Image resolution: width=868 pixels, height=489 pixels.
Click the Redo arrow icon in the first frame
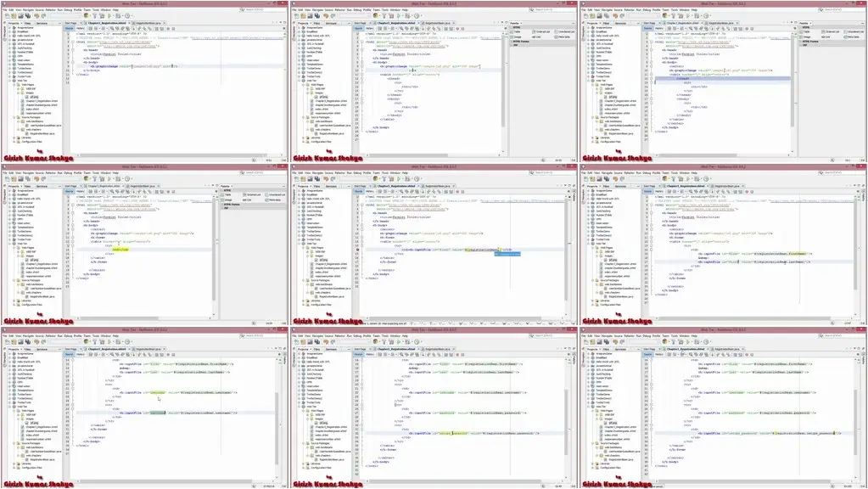coord(44,15)
